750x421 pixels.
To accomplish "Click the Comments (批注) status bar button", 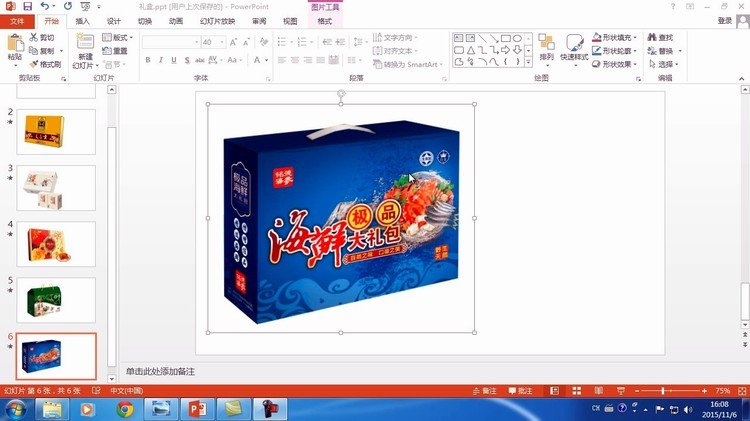I will click(520, 391).
